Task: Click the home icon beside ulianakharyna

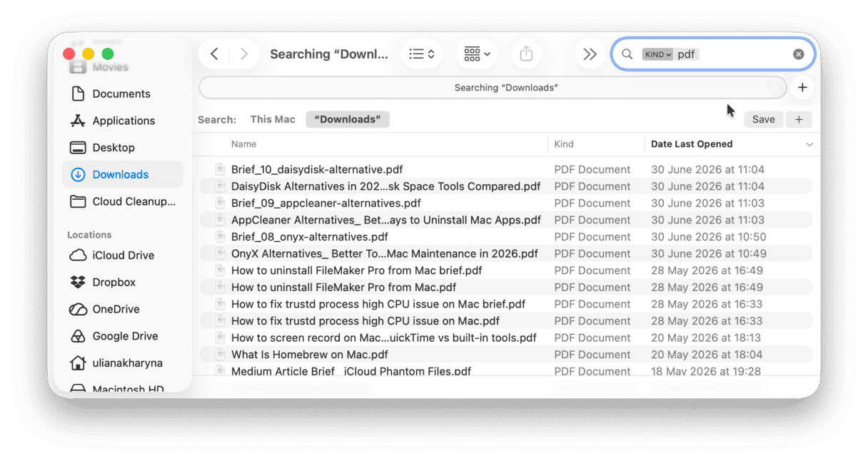Action: [x=78, y=363]
